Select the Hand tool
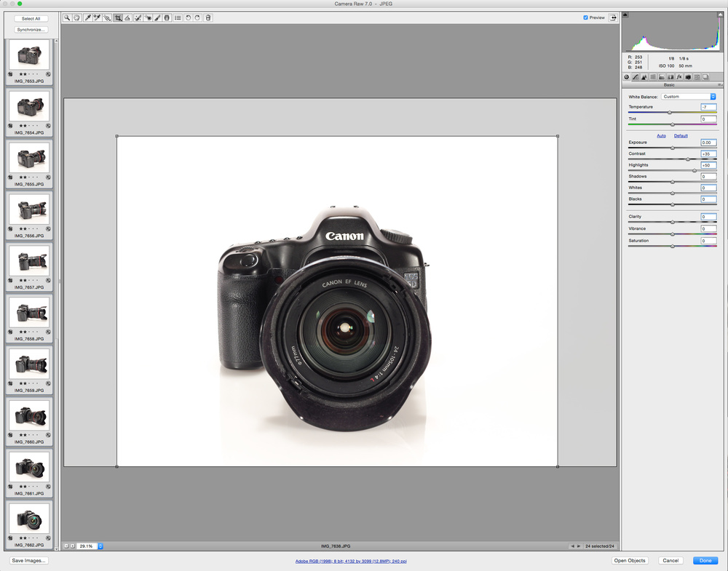728x571 pixels. (x=76, y=17)
